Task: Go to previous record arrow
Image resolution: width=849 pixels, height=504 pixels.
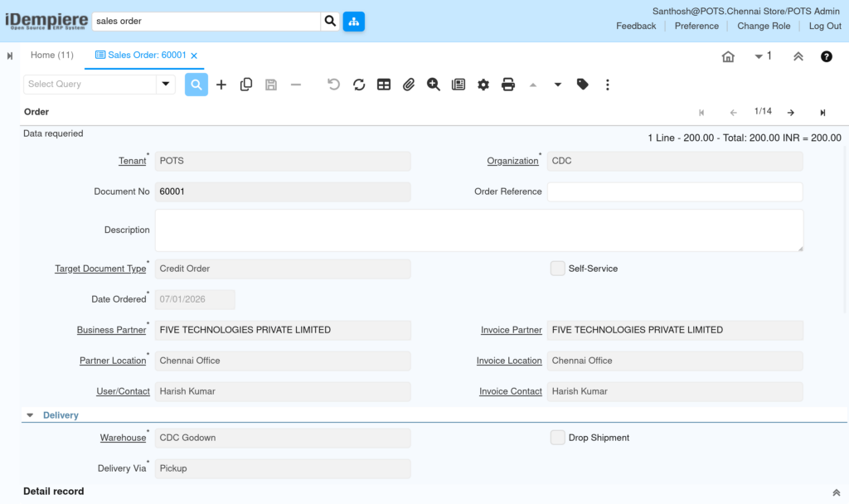Action: (x=733, y=113)
